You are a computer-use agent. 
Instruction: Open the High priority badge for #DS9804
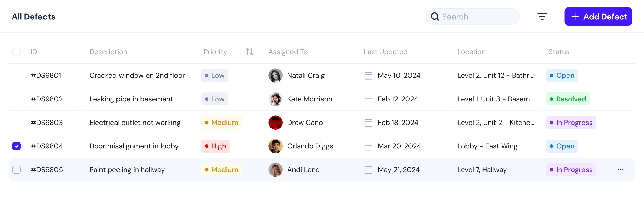[216, 146]
